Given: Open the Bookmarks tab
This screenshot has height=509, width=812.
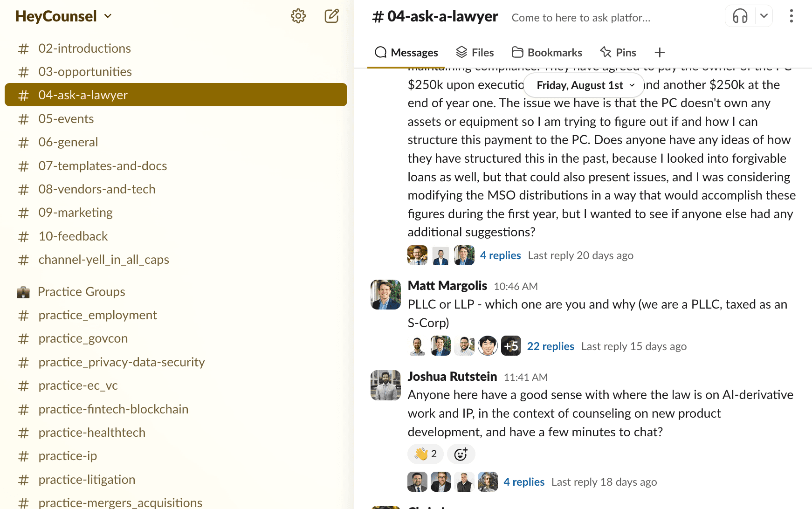Looking at the screenshot, I should point(547,53).
